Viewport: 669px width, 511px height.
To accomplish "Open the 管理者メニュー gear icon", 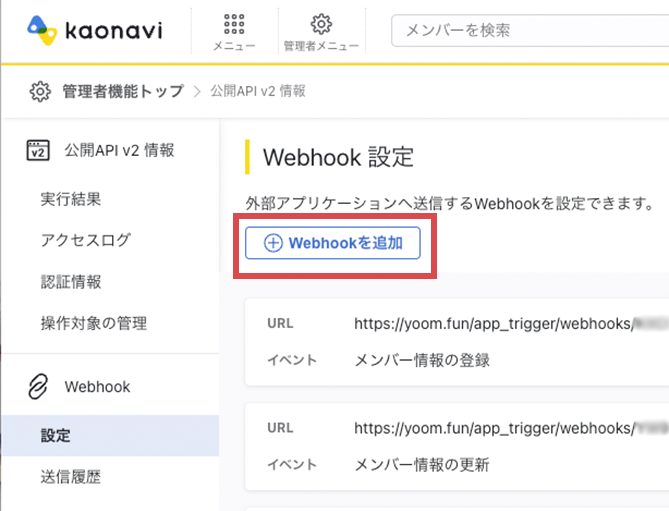I will [321, 24].
